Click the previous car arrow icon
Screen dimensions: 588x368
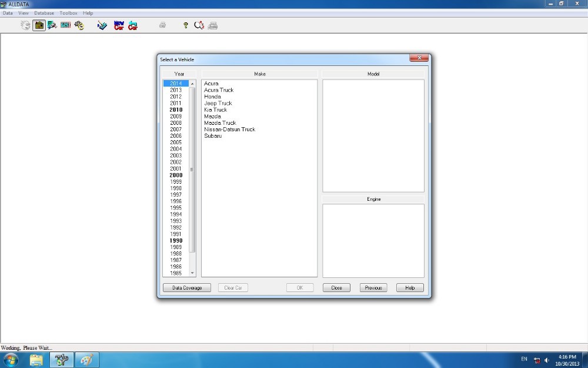tap(133, 25)
